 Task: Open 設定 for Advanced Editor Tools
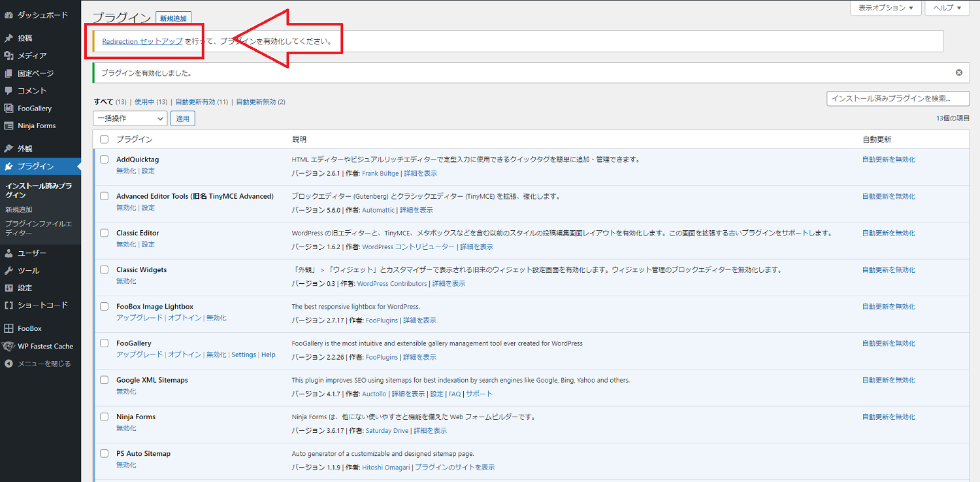point(148,207)
